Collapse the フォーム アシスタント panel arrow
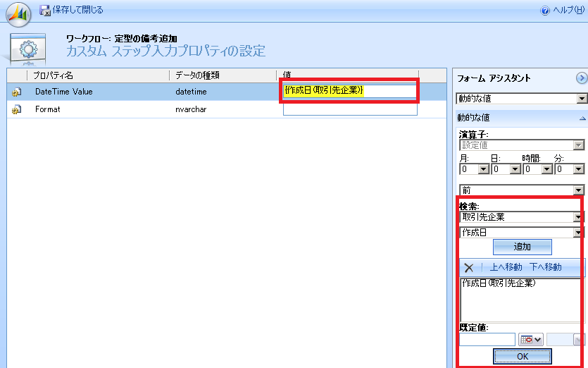The image size is (588, 368). click(x=582, y=78)
